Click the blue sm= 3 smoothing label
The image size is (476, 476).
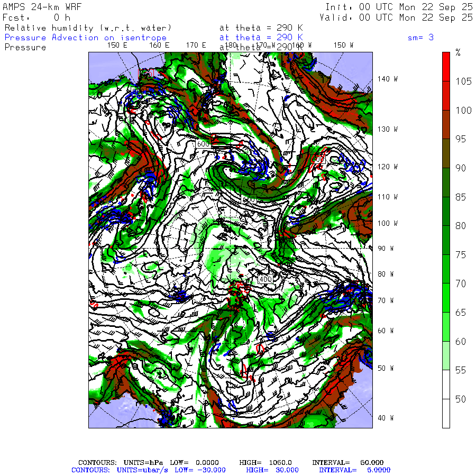coord(420,38)
